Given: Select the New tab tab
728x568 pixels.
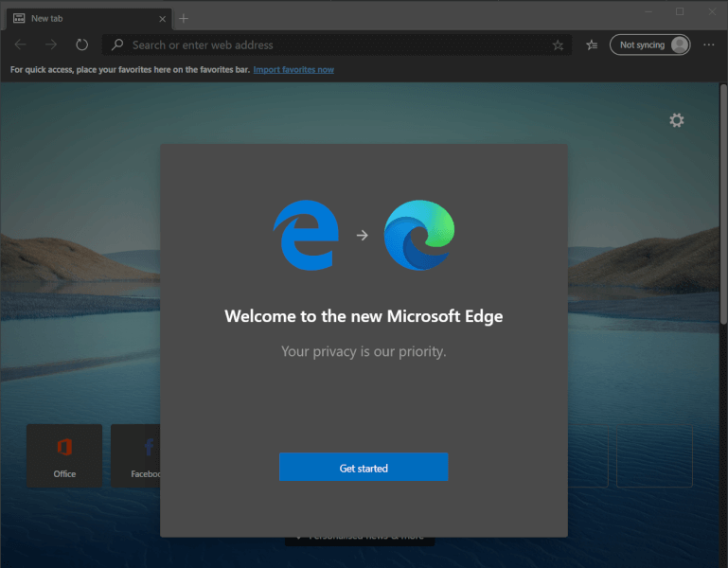Looking at the screenshot, I should 90,19.
